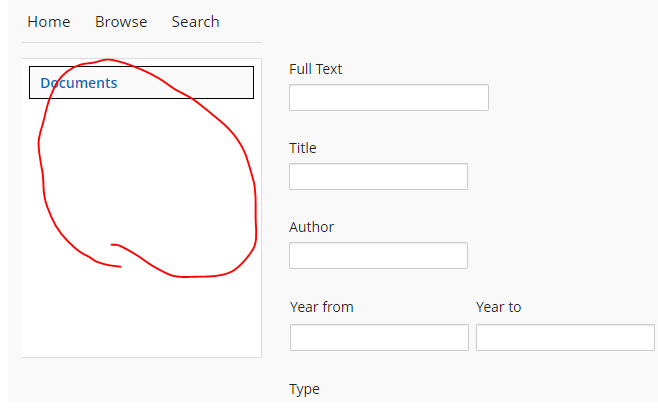This screenshot has height=416, width=658.
Task: Open the Documents link in sidebar
Action: [79, 83]
